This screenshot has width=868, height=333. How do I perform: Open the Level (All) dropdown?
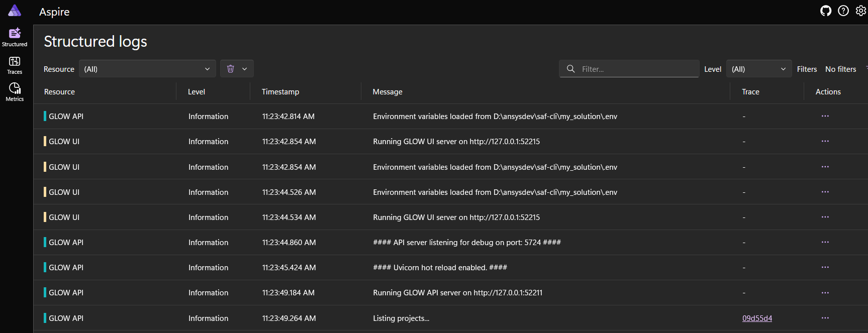(759, 69)
